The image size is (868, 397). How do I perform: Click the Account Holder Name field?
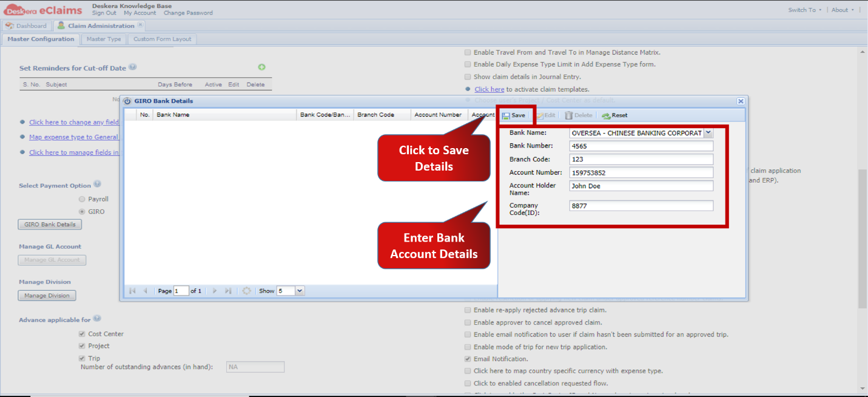pos(642,186)
